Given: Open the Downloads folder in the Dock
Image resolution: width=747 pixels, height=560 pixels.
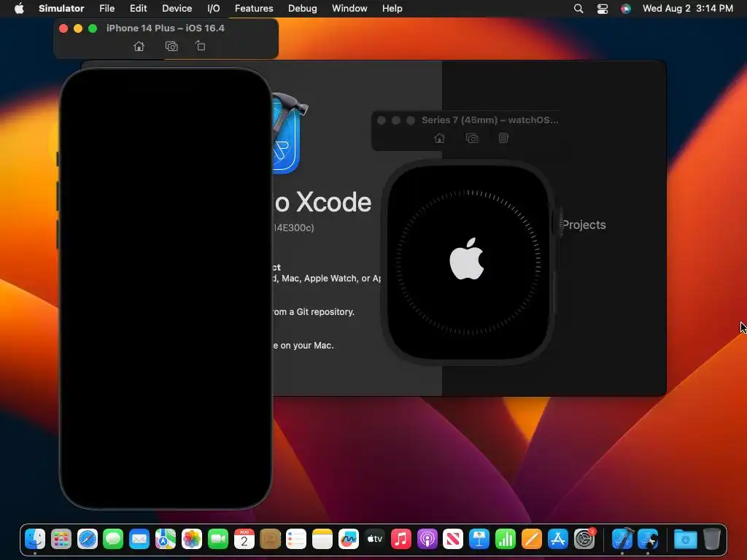Looking at the screenshot, I should click(x=685, y=539).
